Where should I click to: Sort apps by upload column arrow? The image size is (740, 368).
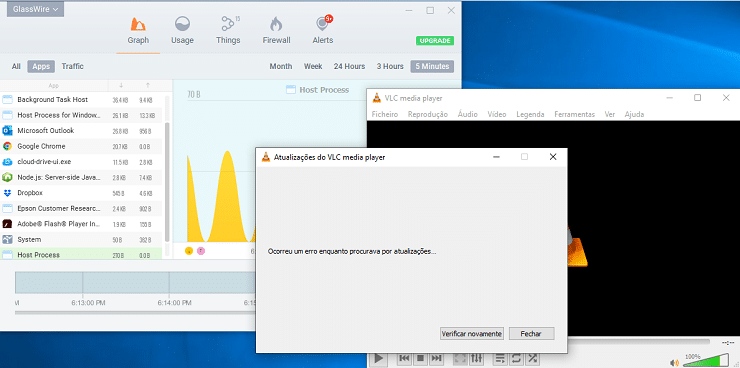[148, 85]
